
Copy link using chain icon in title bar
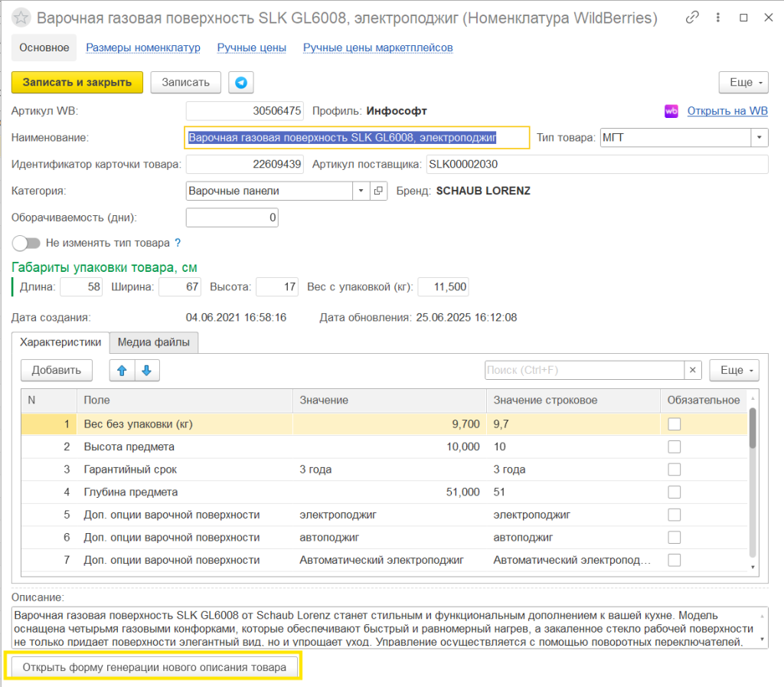click(x=693, y=18)
